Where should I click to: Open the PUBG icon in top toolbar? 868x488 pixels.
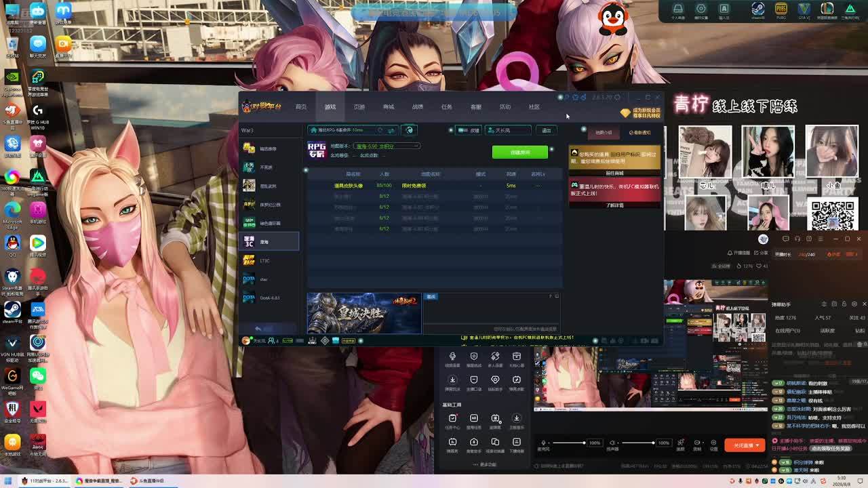click(x=781, y=9)
